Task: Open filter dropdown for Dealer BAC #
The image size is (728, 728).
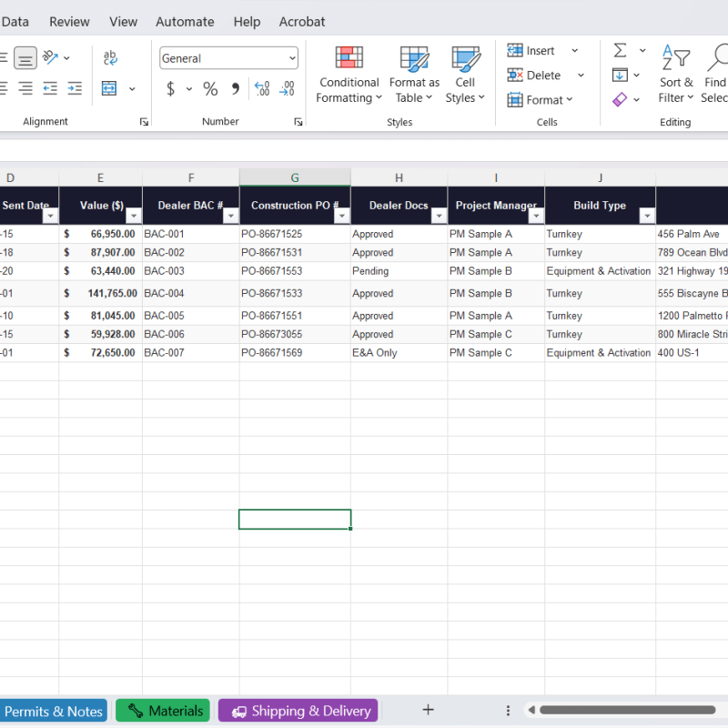Action: (x=231, y=216)
